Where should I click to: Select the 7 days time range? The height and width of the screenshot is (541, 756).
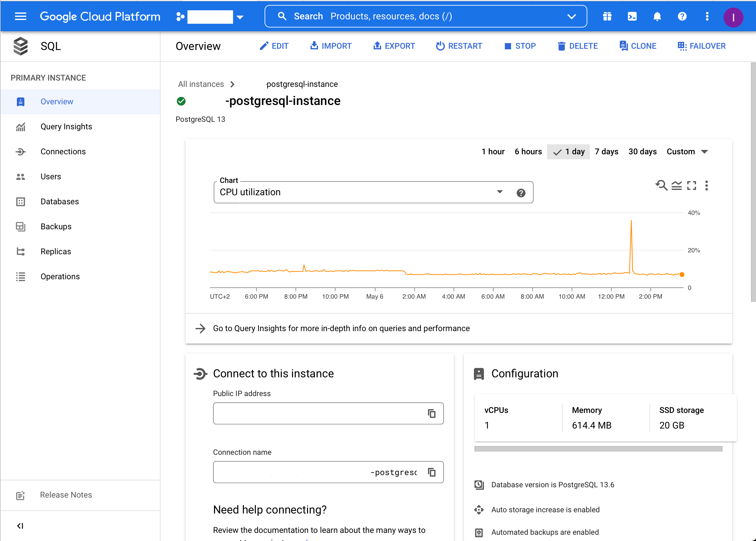click(x=606, y=151)
